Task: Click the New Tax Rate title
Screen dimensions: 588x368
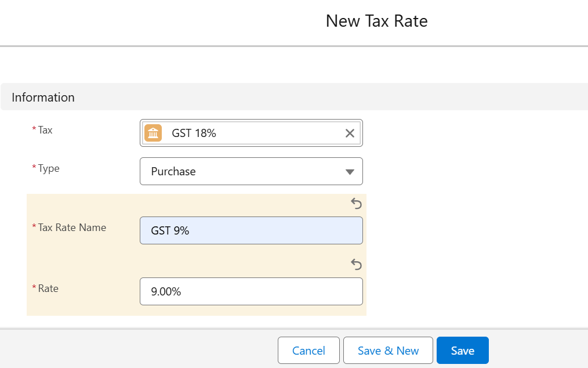Action: click(x=376, y=21)
